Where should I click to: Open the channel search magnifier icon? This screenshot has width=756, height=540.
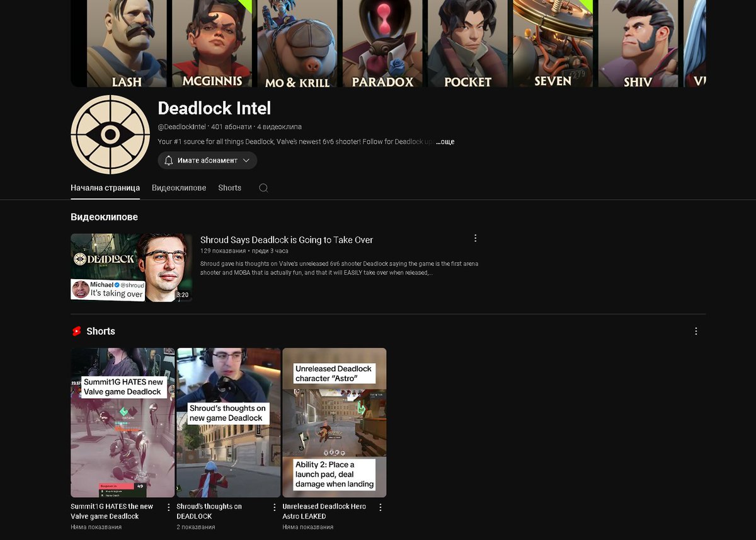tap(263, 188)
